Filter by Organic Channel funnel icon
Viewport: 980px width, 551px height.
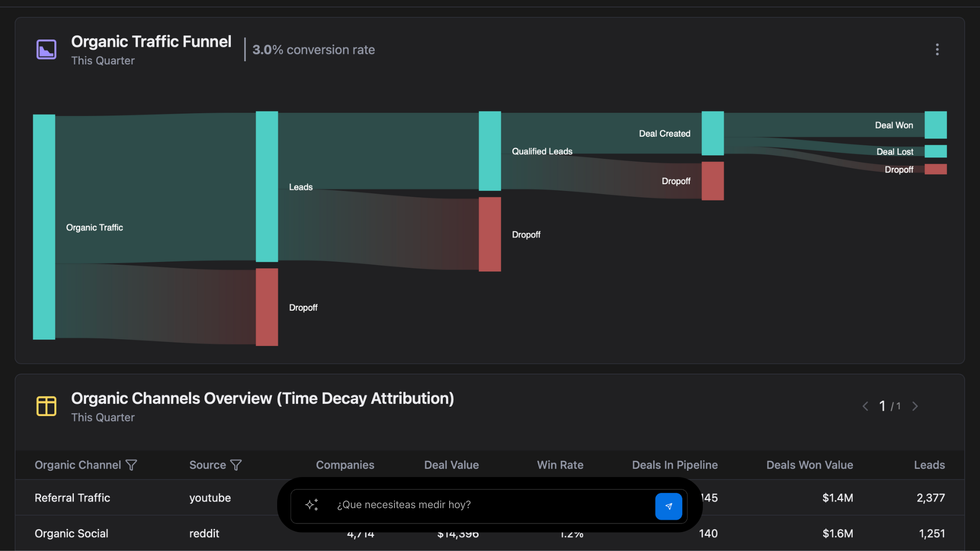click(x=131, y=465)
